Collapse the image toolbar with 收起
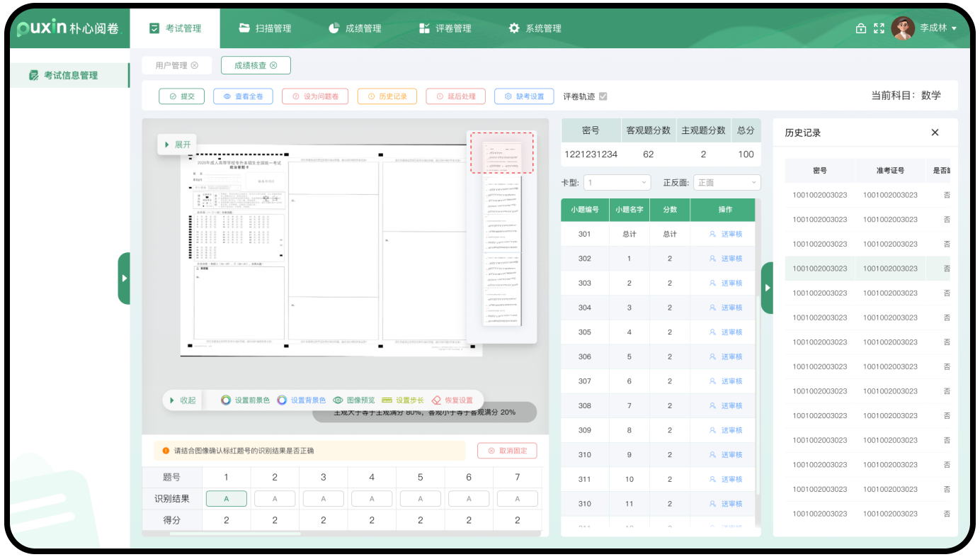This screenshot has width=980, height=557. 182,400
